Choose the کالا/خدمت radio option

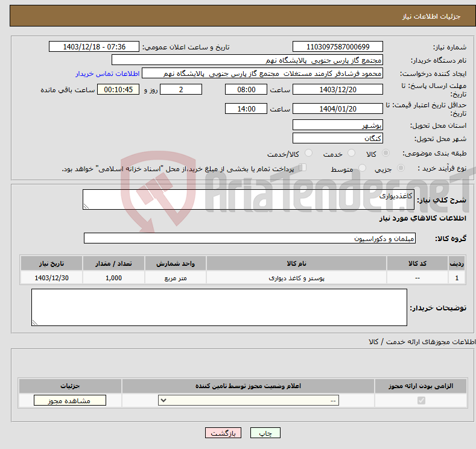(x=308, y=154)
